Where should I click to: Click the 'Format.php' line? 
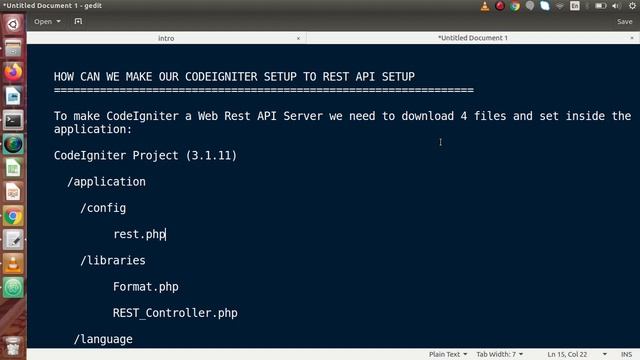[x=146, y=287]
